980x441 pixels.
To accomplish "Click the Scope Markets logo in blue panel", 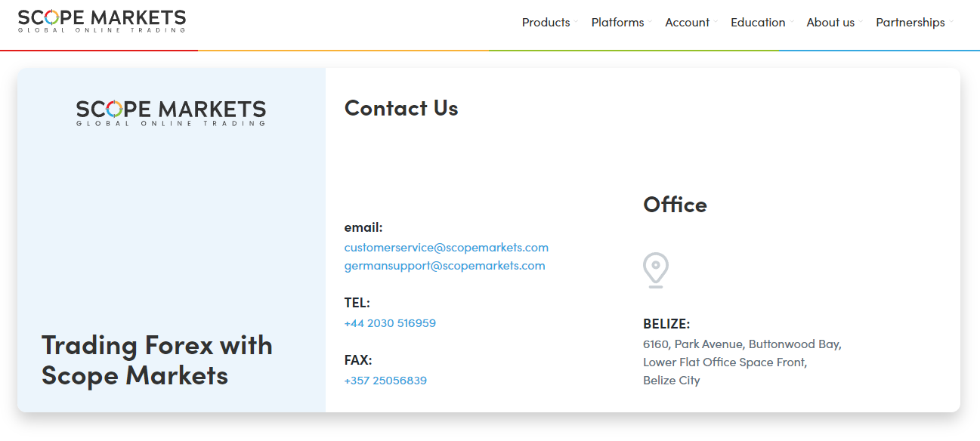I will pyautogui.click(x=172, y=113).
